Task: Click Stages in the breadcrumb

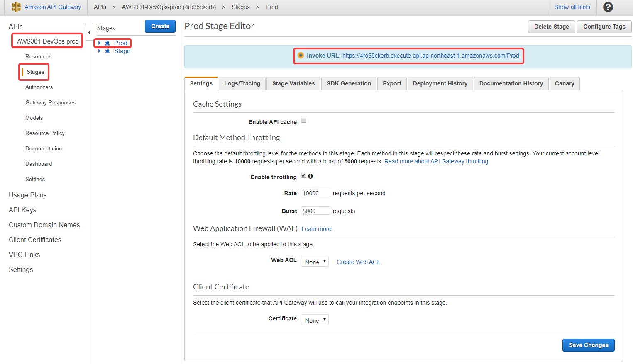Action: tap(241, 7)
